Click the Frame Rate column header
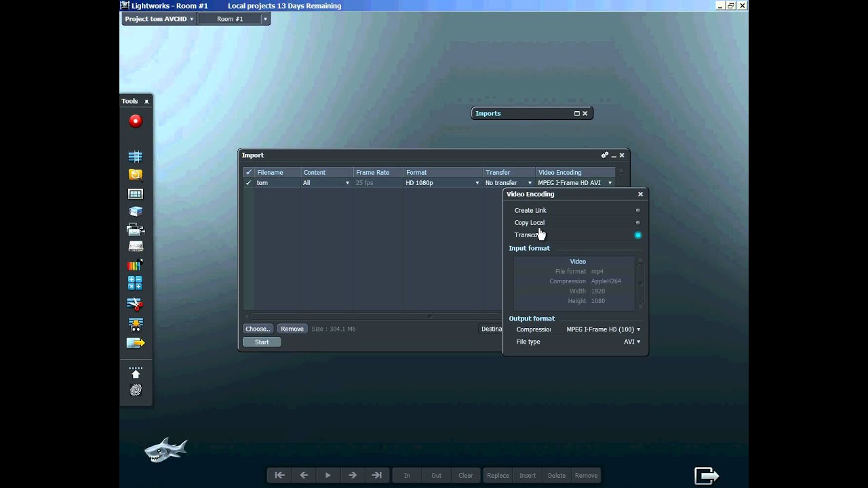Viewport: 868px width, 488px height. pos(378,172)
